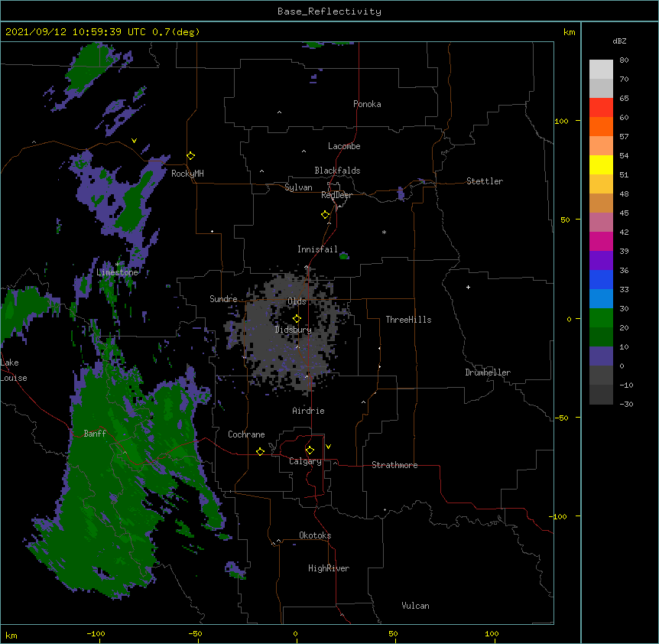Viewport: 659px width, 644px height.
Task: Click the Drumheller label
Action: click(x=488, y=372)
